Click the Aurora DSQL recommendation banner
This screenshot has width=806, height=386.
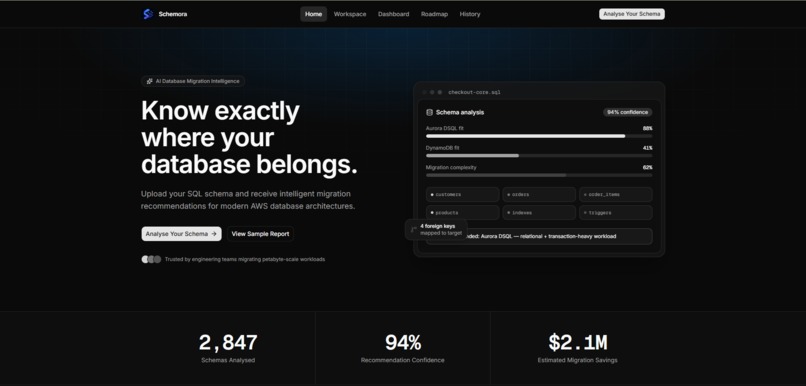point(539,236)
